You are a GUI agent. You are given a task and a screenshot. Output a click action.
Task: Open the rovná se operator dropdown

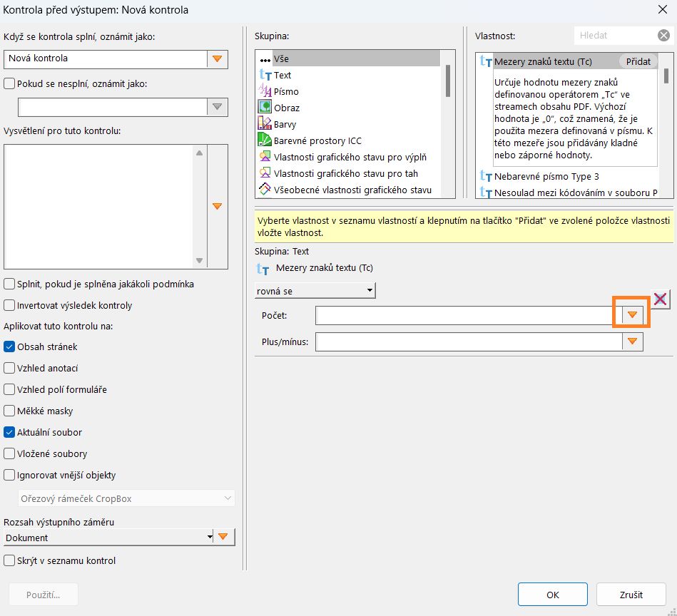tap(315, 291)
